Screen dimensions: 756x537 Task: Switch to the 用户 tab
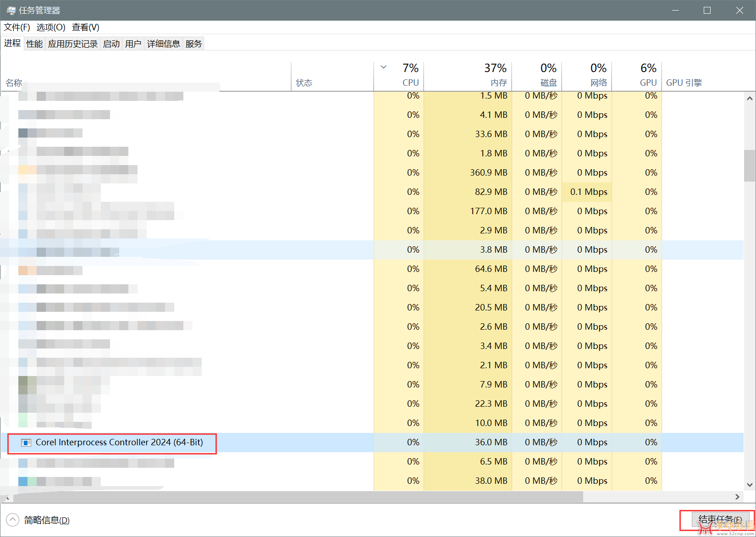coord(133,44)
